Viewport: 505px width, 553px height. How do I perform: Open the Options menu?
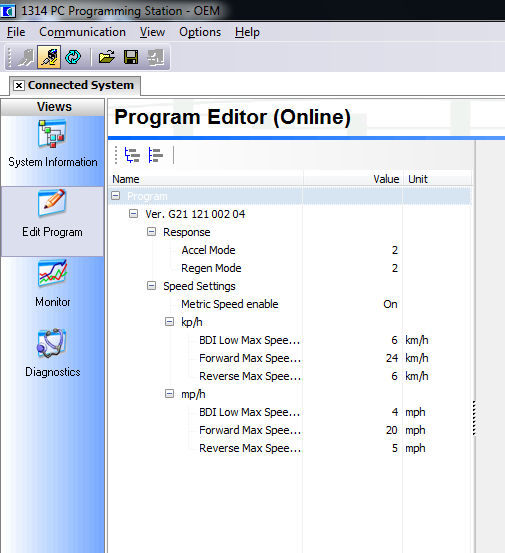click(x=200, y=32)
